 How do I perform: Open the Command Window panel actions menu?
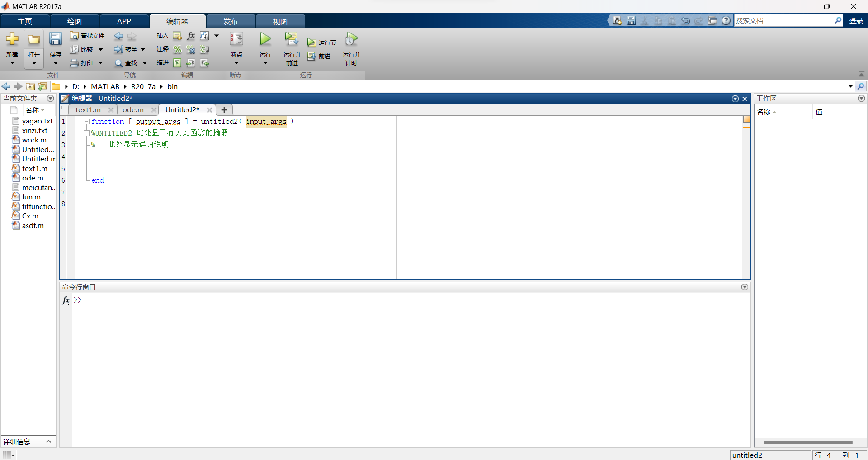(745, 287)
